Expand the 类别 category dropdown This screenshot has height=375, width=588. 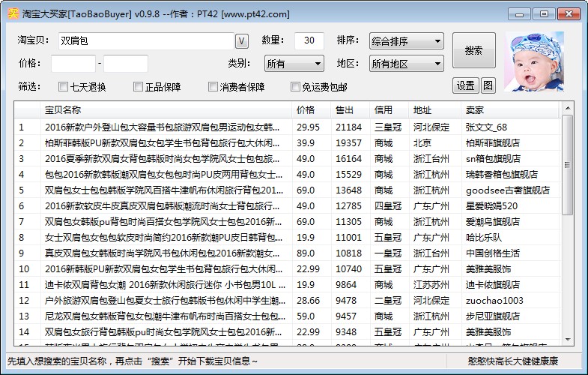coord(294,64)
